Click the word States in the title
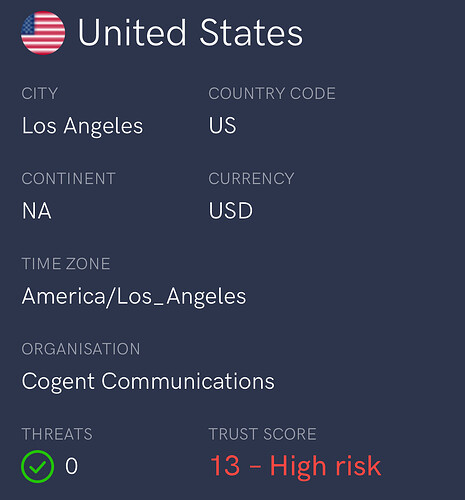The height and width of the screenshot is (500, 465). pyautogui.click(x=251, y=33)
